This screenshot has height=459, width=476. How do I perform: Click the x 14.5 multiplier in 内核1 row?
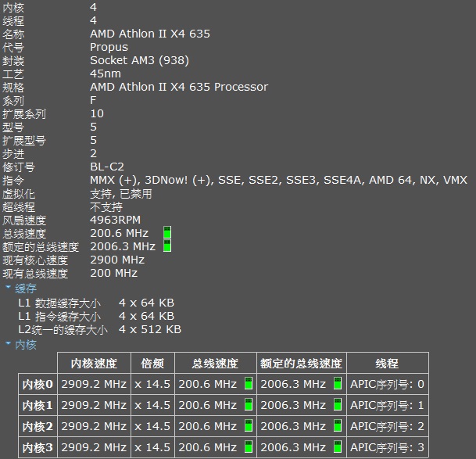point(152,405)
